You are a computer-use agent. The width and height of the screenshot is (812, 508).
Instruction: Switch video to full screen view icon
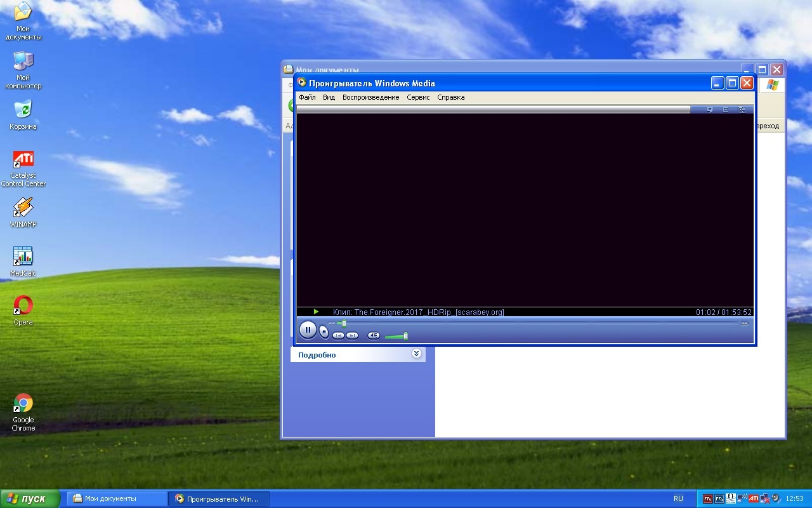click(726, 110)
